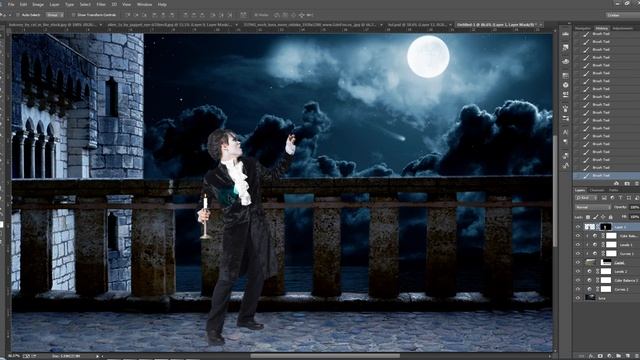Click the 3D Mode label in options bar

tap(261, 15)
